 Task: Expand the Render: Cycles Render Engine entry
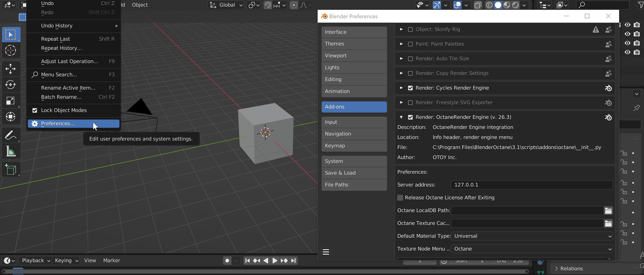[x=401, y=88]
